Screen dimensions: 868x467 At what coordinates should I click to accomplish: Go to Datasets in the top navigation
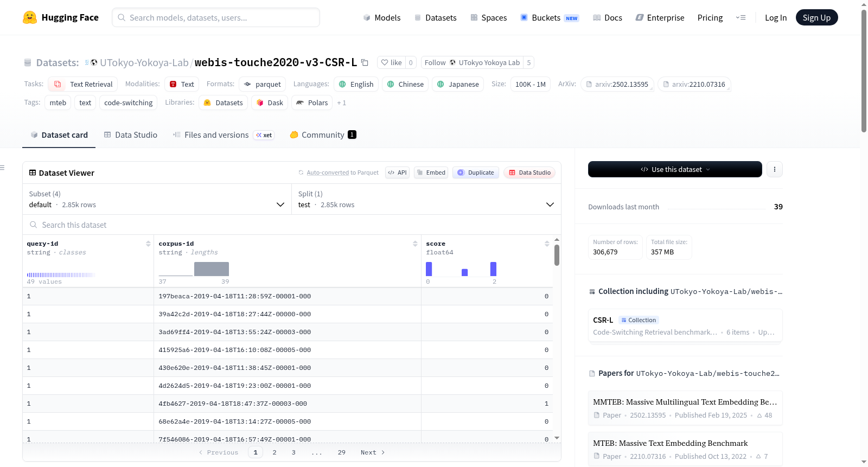click(435, 17)
